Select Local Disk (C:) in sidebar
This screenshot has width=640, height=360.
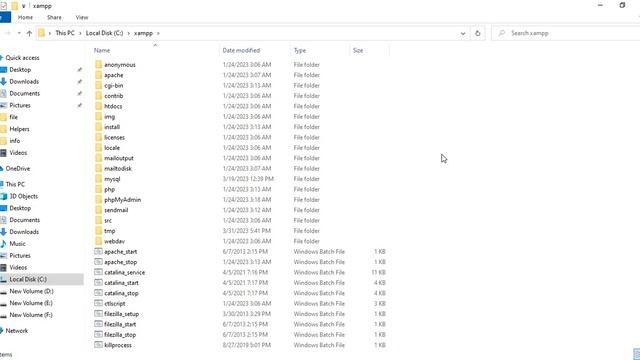click(x=28, y=280)
